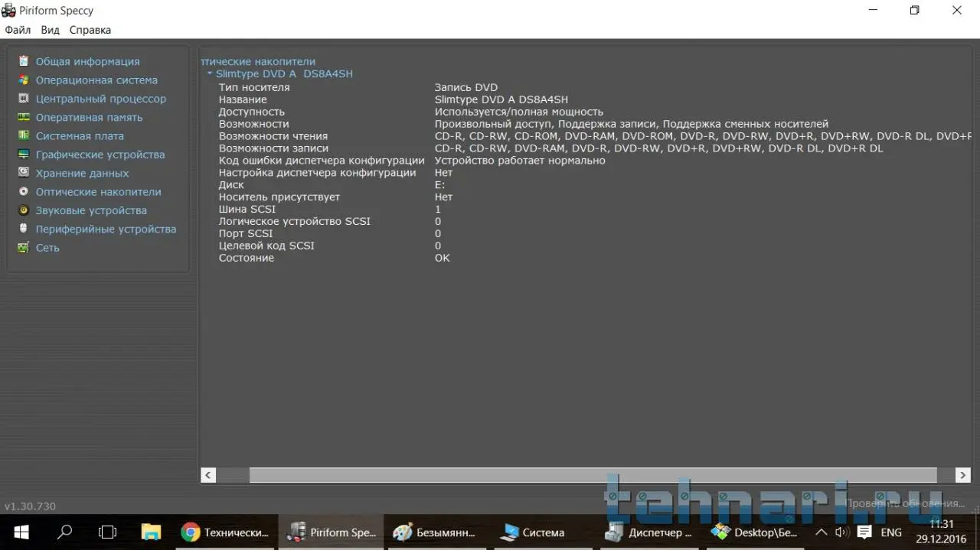Click the Сеть network icon
Image resolution: width=980 pixels, height=550 pixels.
(24, 247)
